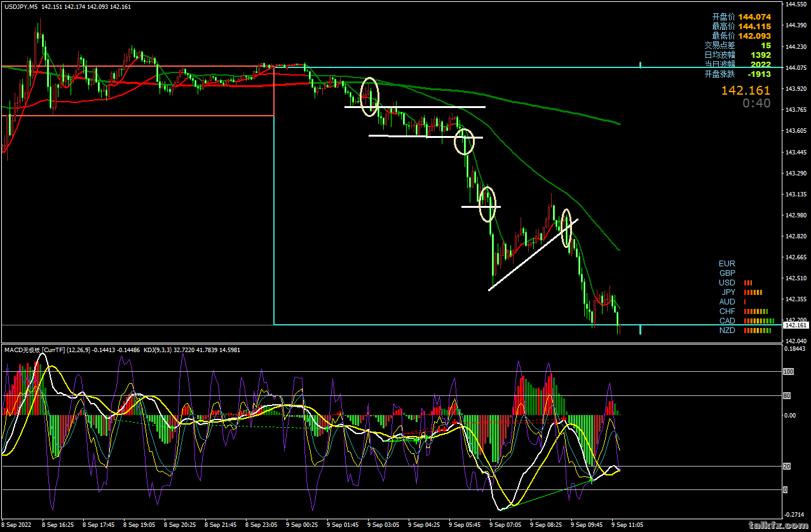Click the large orange 142.161 price display
The height and width of the screenshot is (532, 811).
click(x=745, y=91)
